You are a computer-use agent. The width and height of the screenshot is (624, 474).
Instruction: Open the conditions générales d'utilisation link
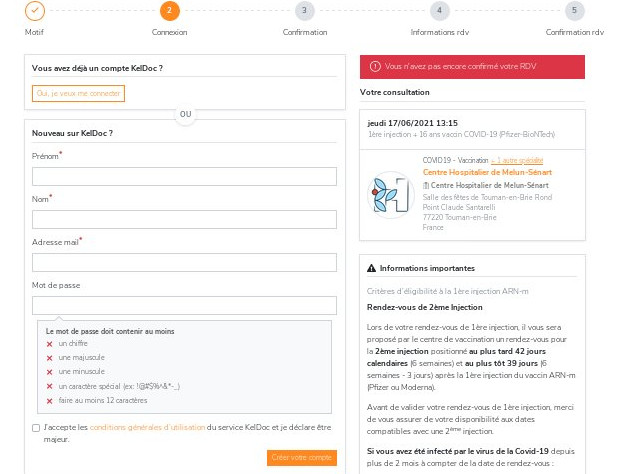tap(147, 427)
